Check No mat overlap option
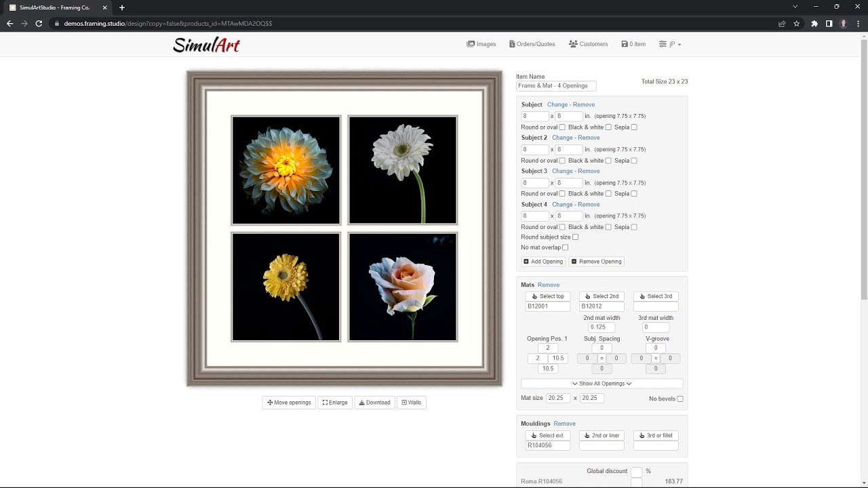The height and width of the screenshot is (488, 868). click(x=566, y=247)
